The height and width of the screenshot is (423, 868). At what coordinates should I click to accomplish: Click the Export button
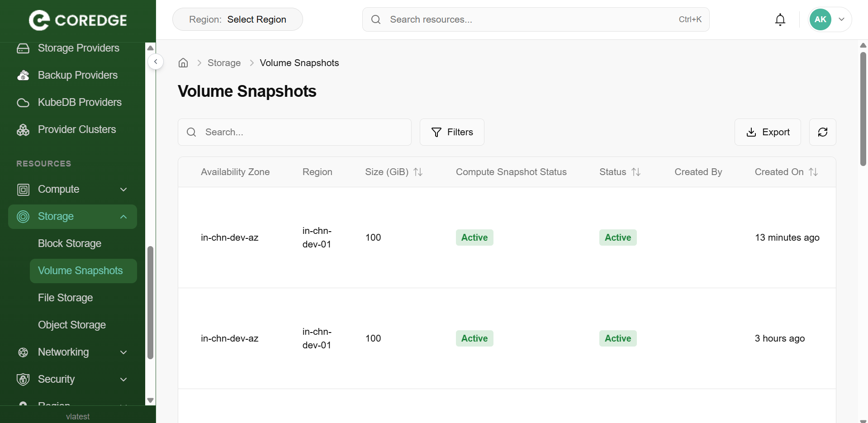[767, 132]
